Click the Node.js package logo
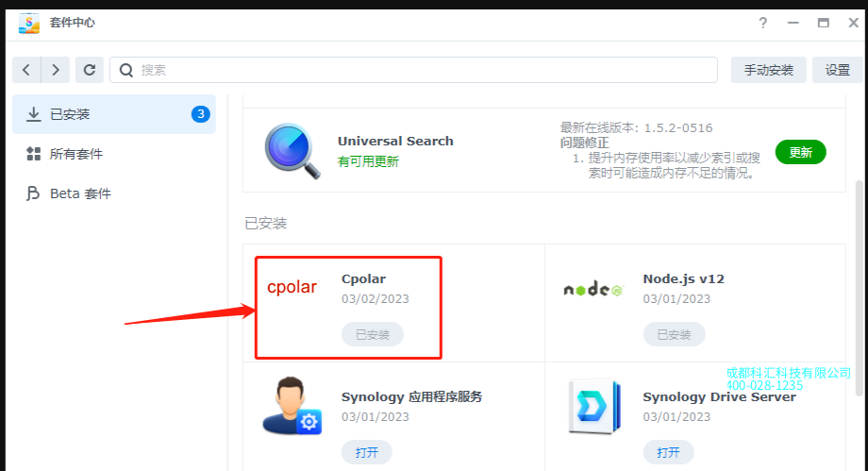Screen dimensions: 868x471 (593, 289)
